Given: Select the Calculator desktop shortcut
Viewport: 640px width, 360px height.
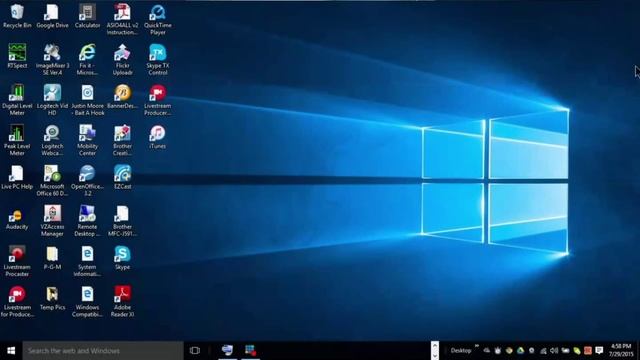Looking at the screenshot, I should click(87, 16).
